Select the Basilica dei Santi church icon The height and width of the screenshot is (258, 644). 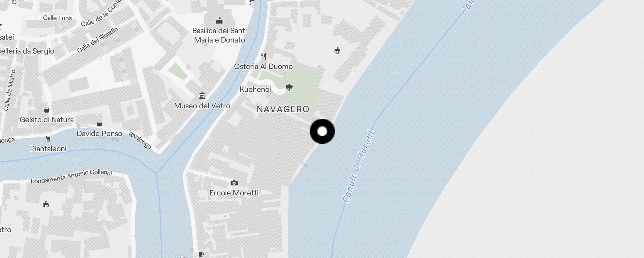(x=220, y=21)
